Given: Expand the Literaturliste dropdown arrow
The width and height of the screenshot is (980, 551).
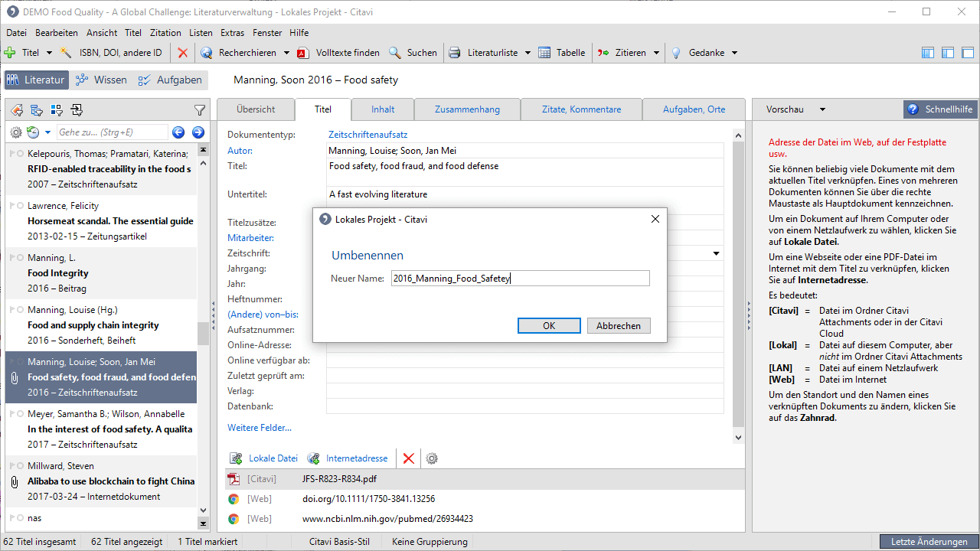Looking at the screenshot, I should [528, 53].
